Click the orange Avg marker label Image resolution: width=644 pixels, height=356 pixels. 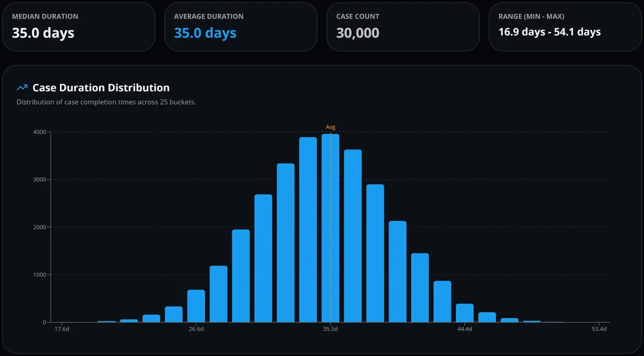tap(331, 127)
